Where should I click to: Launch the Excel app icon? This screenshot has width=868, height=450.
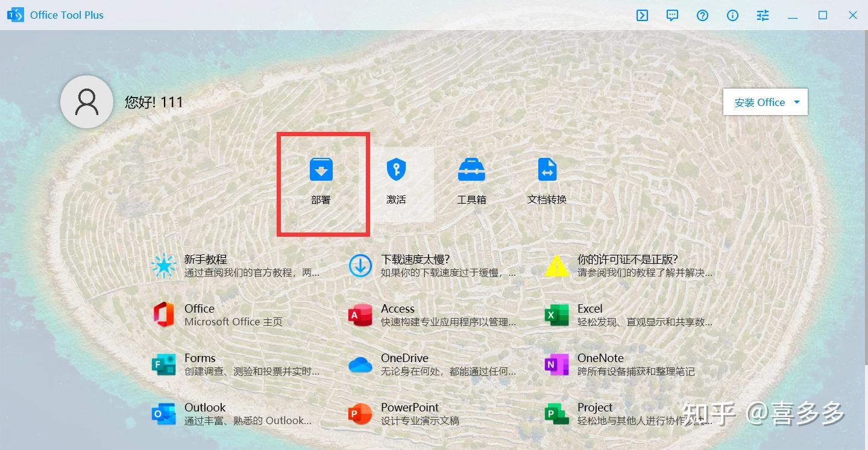557,315
